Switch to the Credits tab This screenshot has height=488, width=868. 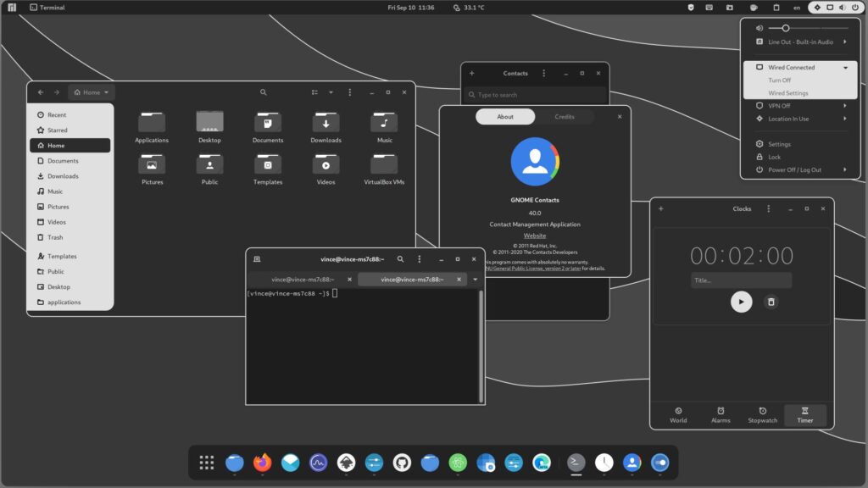pos(565,117)
